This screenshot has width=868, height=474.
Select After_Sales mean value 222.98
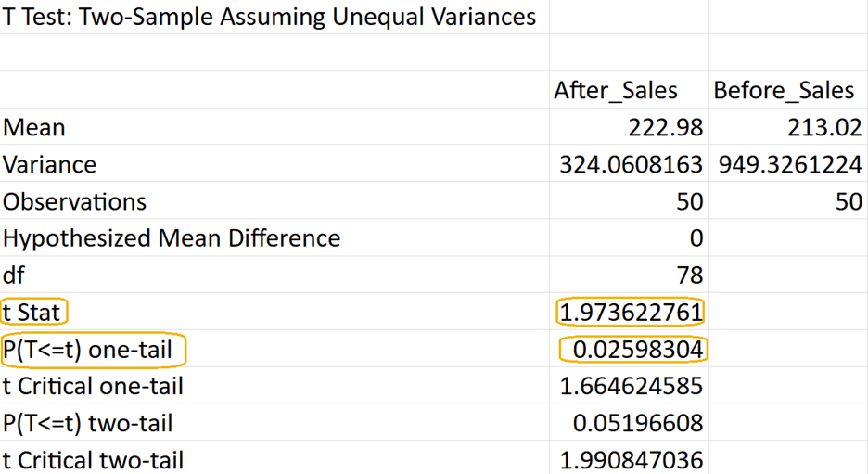665,127
